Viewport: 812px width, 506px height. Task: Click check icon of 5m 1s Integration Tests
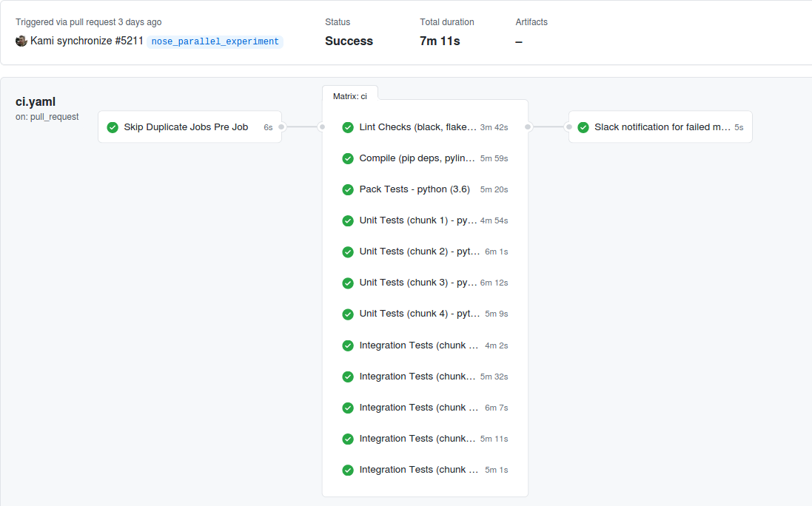(x=348, y=470)
